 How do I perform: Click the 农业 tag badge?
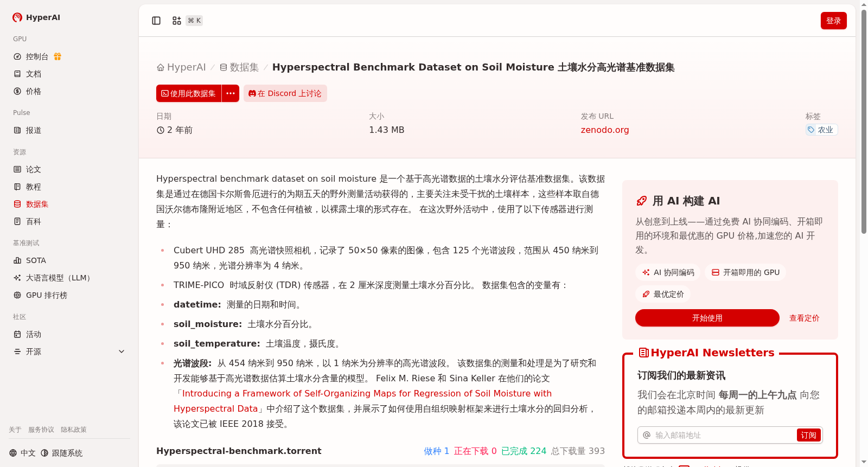[x=821, y=130]
